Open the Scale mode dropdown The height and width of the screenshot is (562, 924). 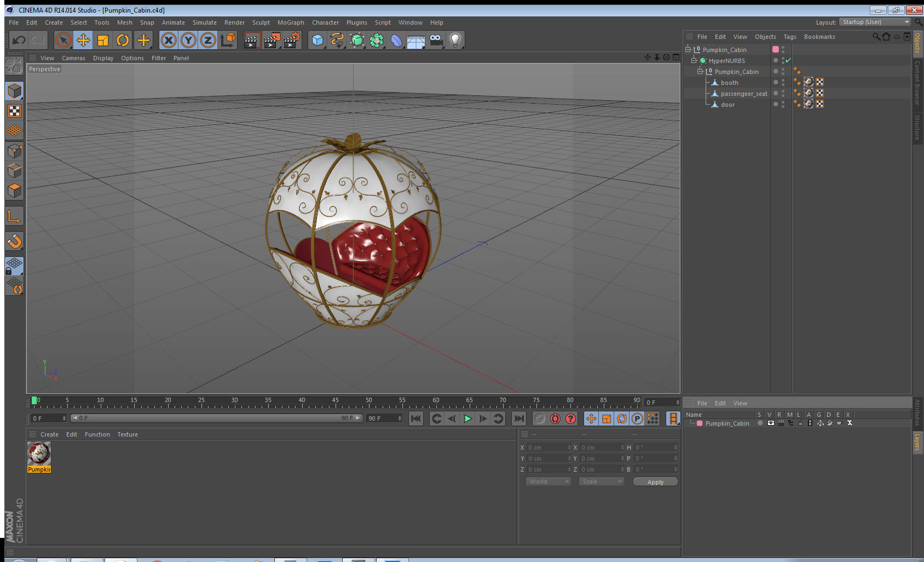click(x=602, y=481)
